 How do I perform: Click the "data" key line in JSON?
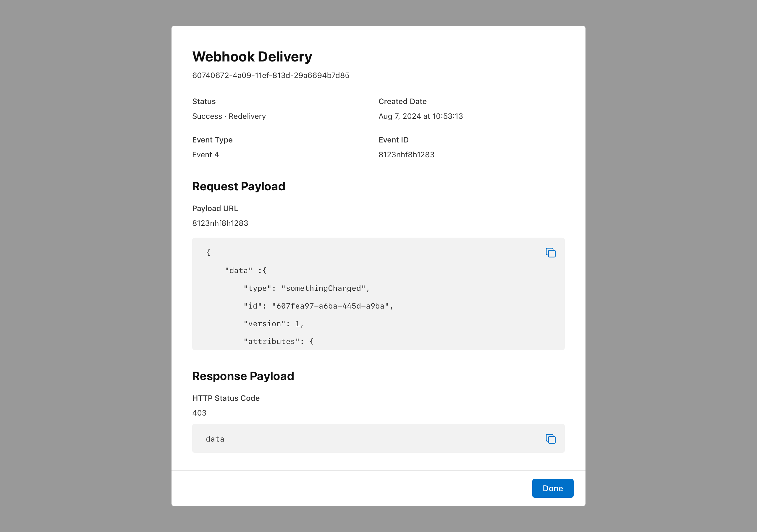tap(246, 271)
